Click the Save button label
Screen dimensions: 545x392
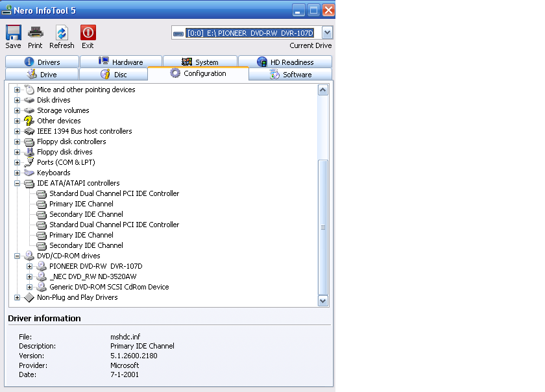pyautogui.click(x=13, y=45)
